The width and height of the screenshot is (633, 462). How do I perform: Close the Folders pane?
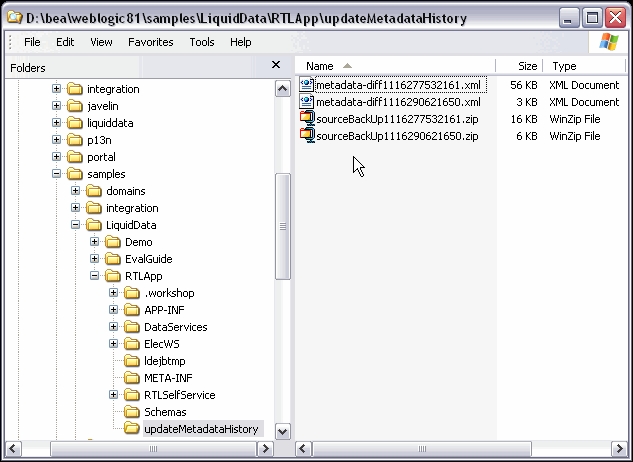(276, 65)
